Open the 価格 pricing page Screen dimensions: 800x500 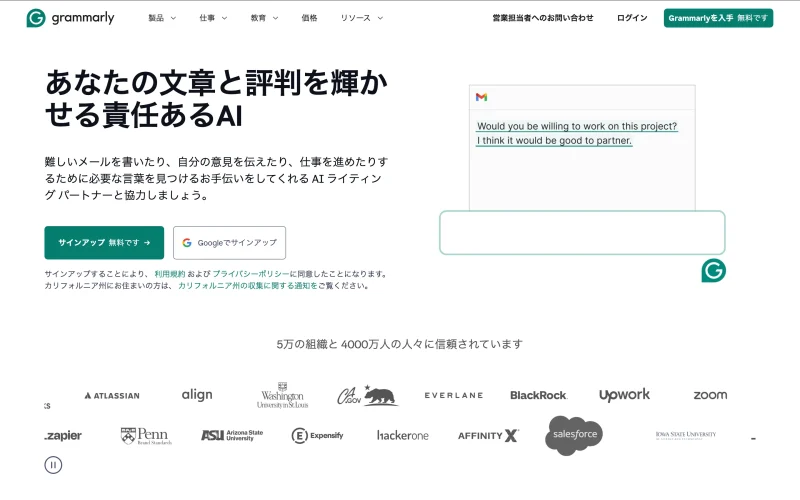point(309,18)
